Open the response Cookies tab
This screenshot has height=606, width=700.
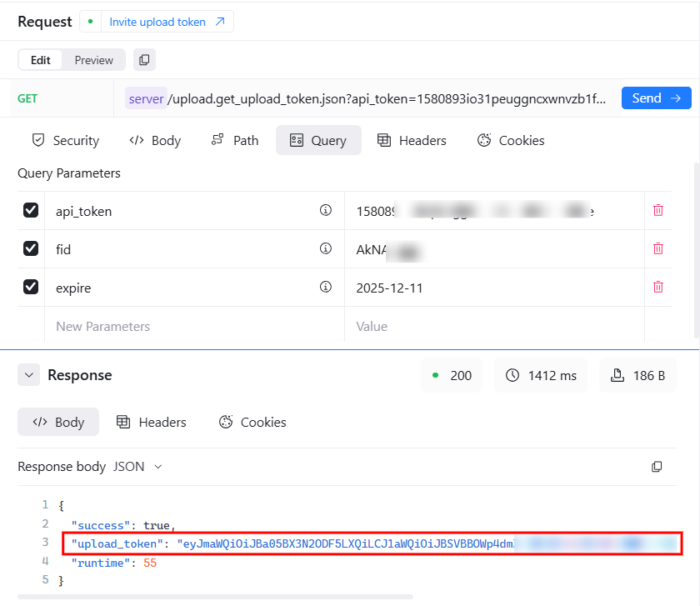pyautogui.click(x=252, y=422)
